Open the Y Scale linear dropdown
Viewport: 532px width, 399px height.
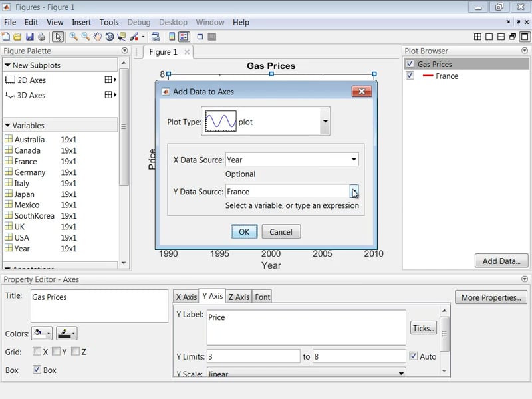click(x=402, y=373)
